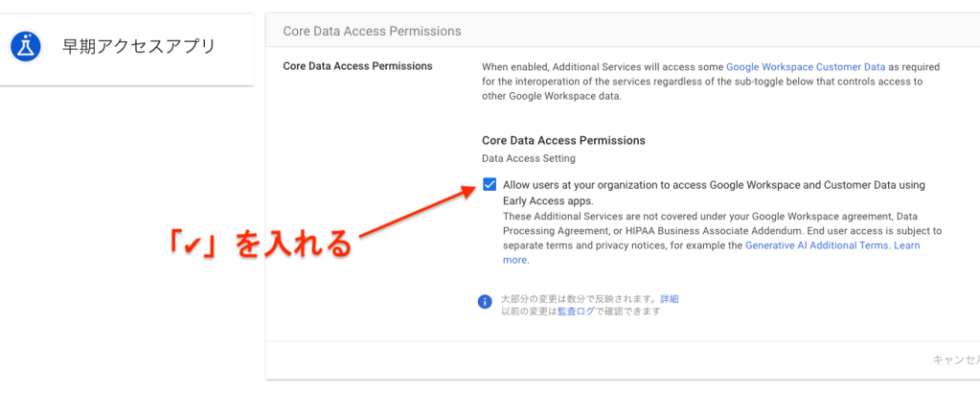Viewport: 980px width, 396px height.
Task: Toggle the Allow users Early Access checkbox
Action: pos(490,185)
